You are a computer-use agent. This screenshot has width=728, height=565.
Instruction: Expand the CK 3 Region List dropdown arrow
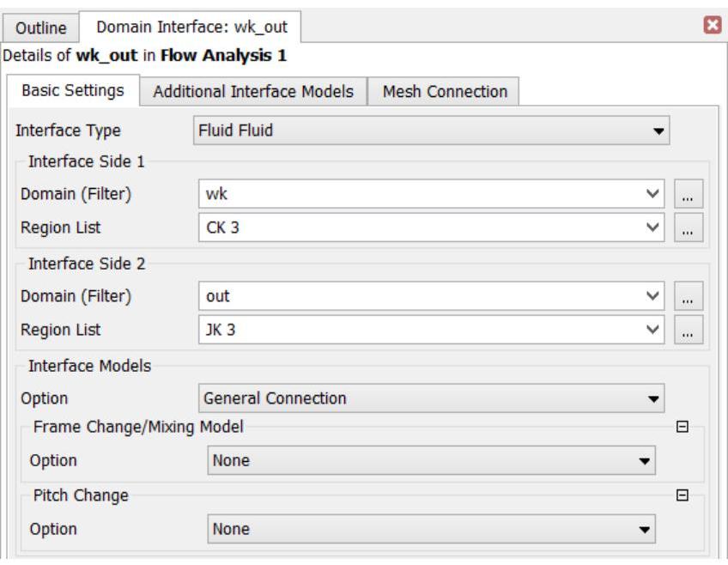point(654,228)
